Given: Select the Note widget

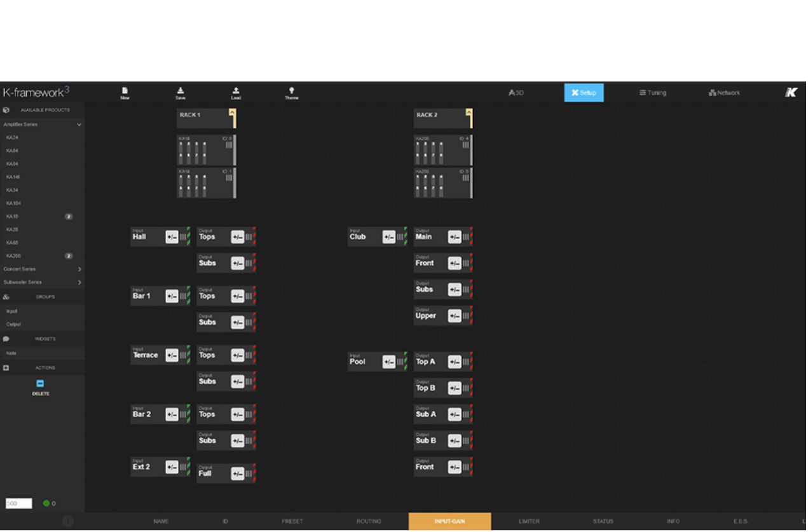Looking at the screenshot, I should pyautogui.click(x=11, y=353).
